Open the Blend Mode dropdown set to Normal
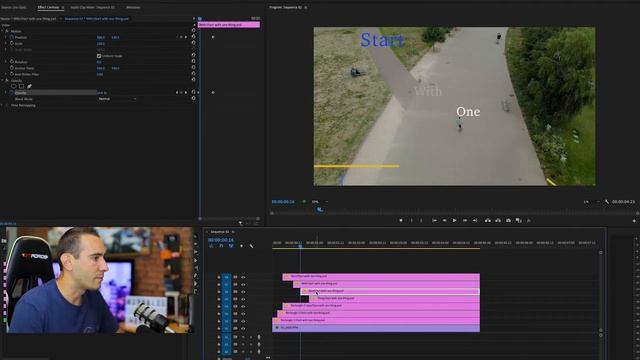 117,99
